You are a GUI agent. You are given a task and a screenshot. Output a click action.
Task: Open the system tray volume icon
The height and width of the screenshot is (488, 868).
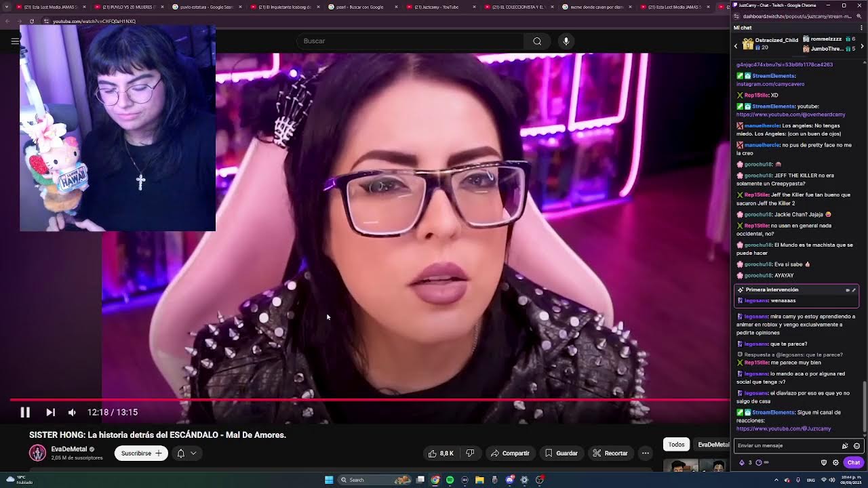tap(832, 480)
